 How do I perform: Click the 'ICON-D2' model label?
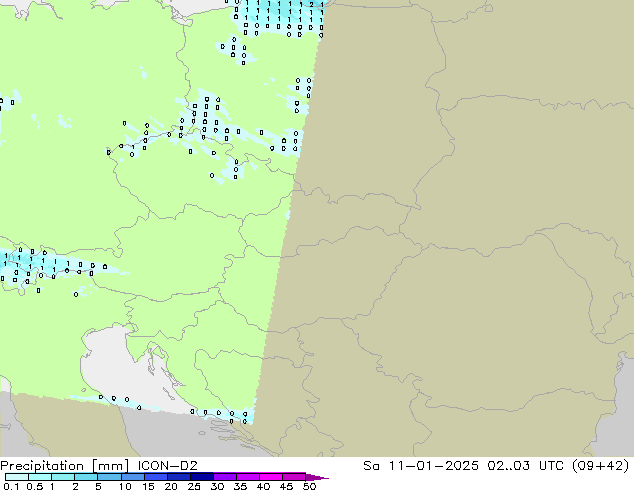tap(167, 466)
